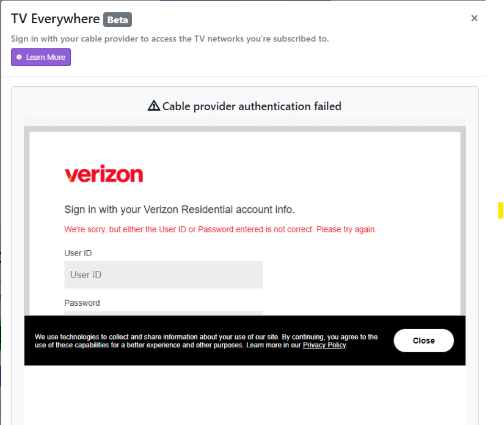Click the Password label

[82, 303]
